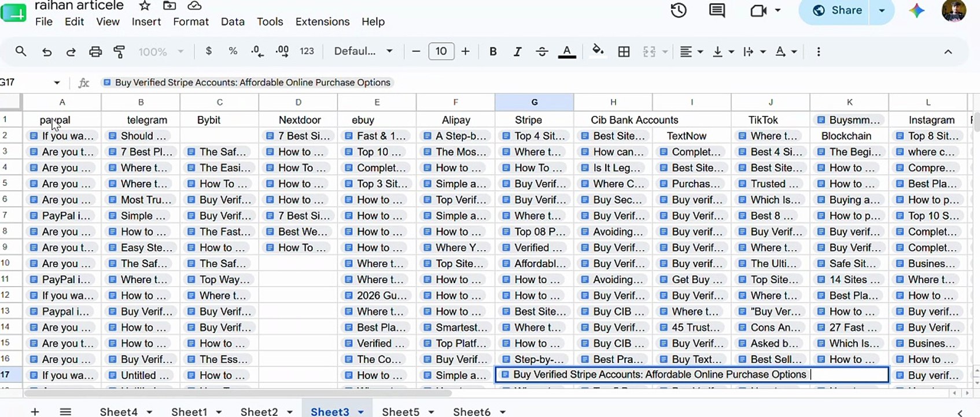The width and height of the screenshot is (980, 417).
Task: Open the Help menu
Action: coord(373,21)
